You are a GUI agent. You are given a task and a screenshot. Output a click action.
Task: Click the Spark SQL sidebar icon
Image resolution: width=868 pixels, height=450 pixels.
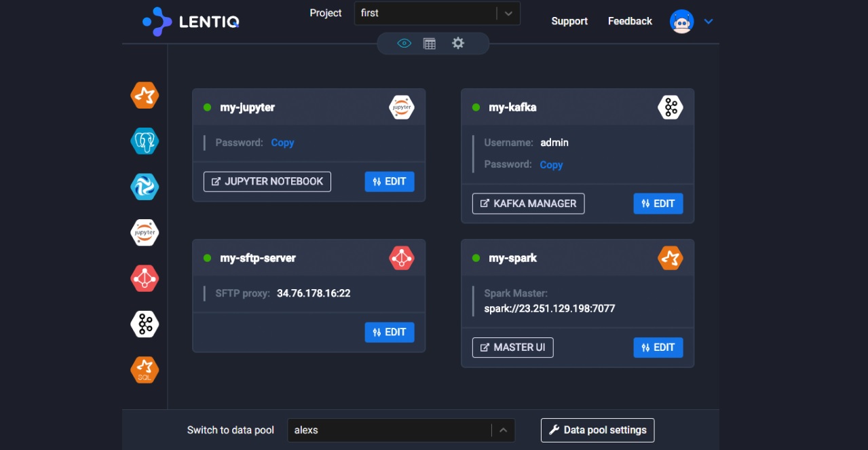(145, 370)
